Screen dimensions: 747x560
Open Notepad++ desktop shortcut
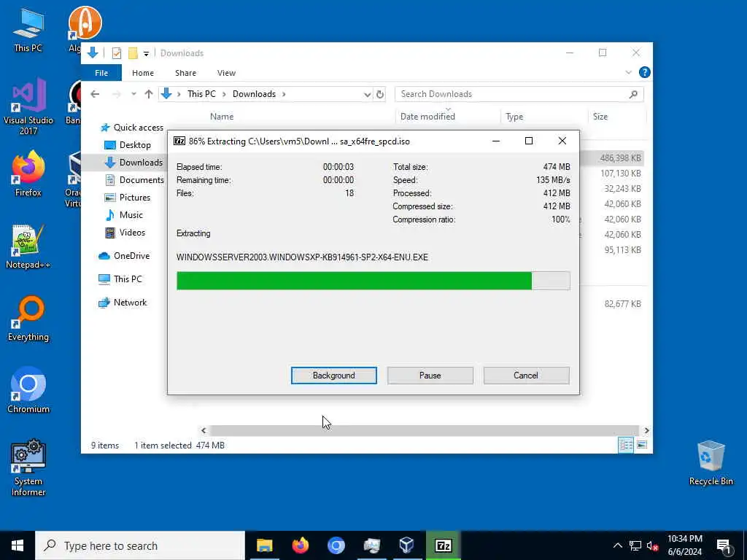pos(28,246)
